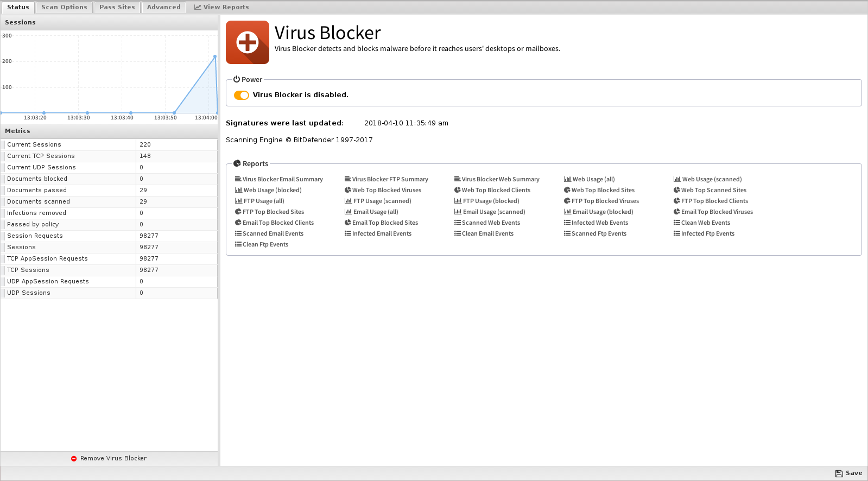The width and height of the screenshot is (868, 481).
Task: Open the Clean Ftp Events report
Action: click(x=262, y=244)
